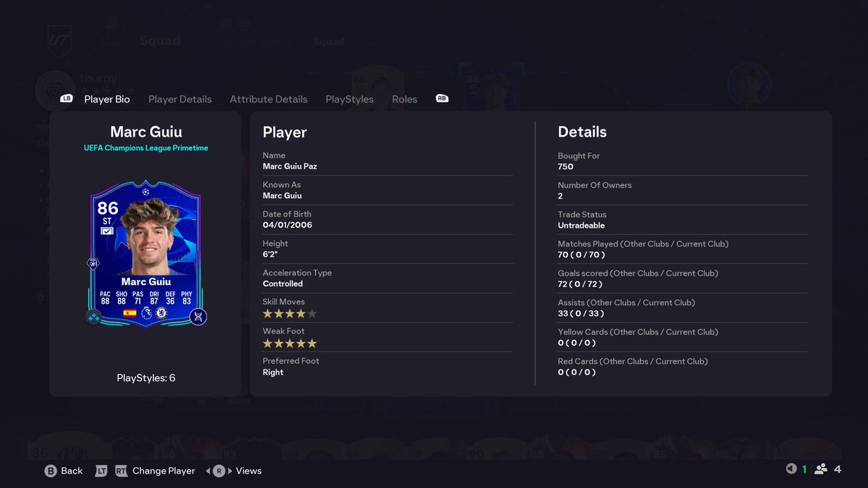Screen dimensions: 868x488
Task: Click the Matches Played value '70 ( 0 / 70 )'
Action: coord(582,255)
